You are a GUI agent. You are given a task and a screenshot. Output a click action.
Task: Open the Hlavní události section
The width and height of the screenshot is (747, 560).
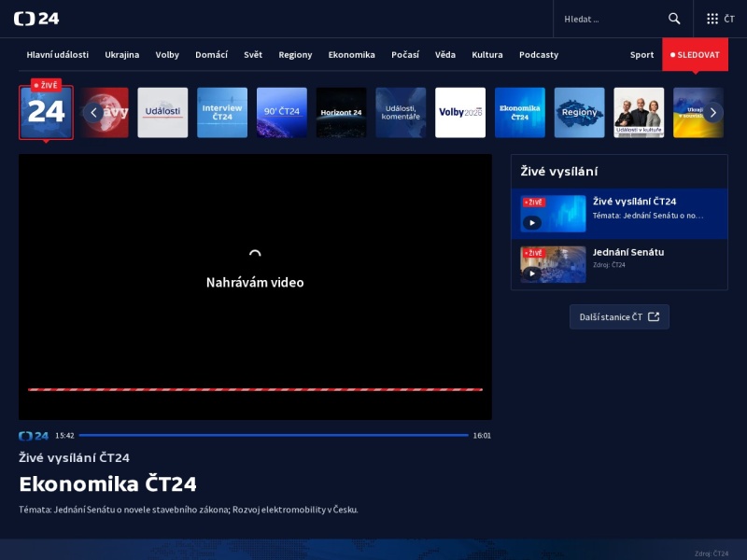58,55
